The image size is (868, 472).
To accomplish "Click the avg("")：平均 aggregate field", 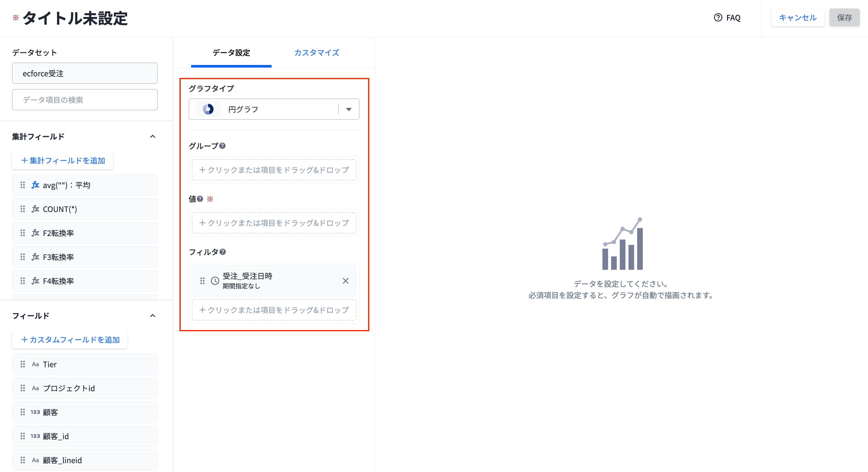I will pyautogui.click(x=85, y=185).
